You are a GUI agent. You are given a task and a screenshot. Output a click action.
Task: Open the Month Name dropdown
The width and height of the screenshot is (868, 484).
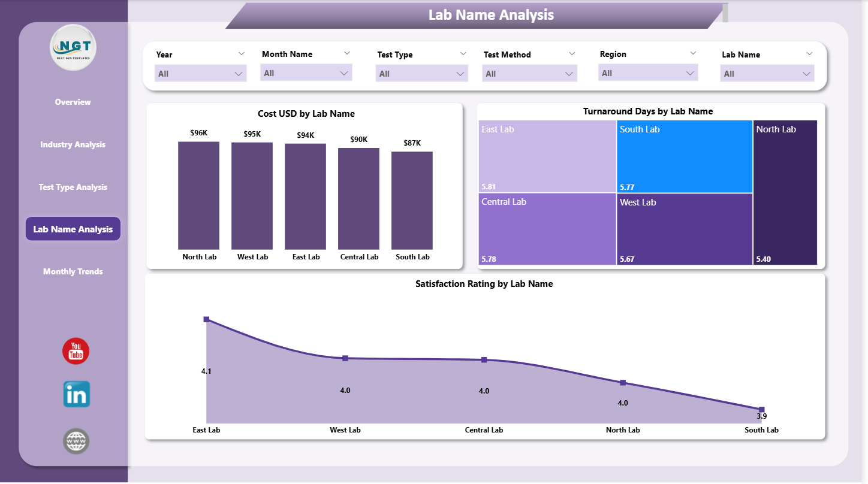point(306,73)
